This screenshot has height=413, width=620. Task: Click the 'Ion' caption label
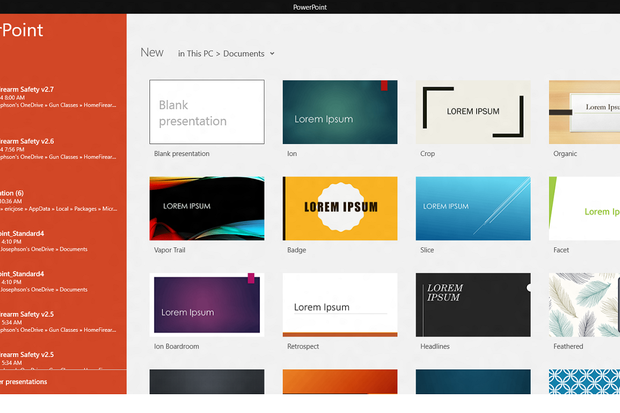coord(292,153)
